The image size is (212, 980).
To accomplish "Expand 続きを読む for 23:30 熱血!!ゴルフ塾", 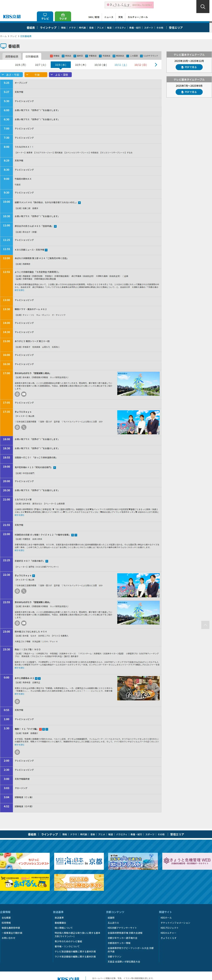I will (x=19, y=668).
